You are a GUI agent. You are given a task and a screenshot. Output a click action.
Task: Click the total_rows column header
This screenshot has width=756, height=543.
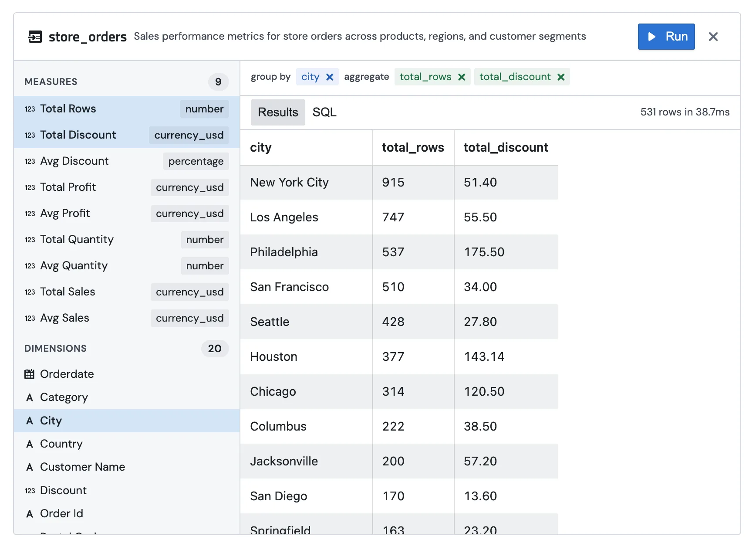(413, 147)
